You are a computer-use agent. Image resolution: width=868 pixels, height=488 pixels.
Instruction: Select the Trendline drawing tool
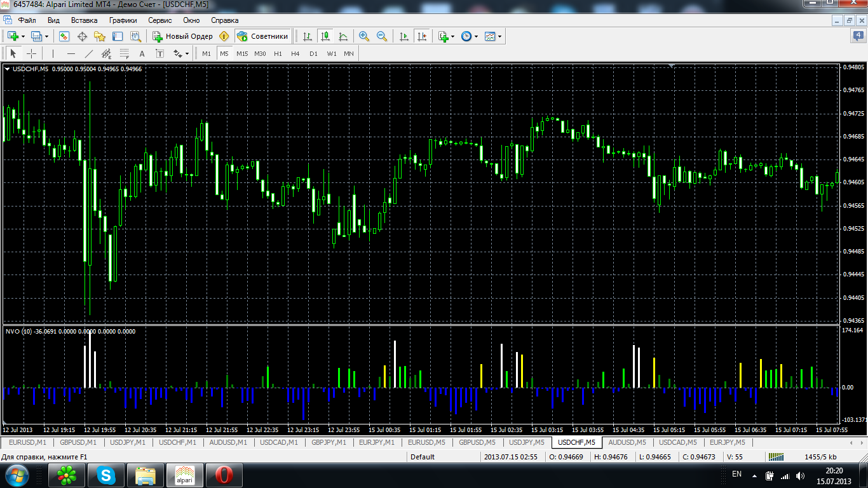coord(88,53)
